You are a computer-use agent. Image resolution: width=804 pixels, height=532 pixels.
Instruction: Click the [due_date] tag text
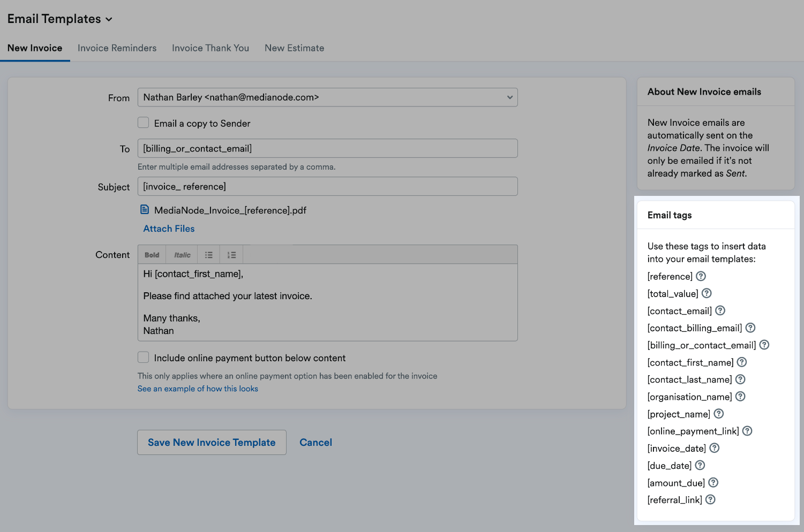coord(670,466)
